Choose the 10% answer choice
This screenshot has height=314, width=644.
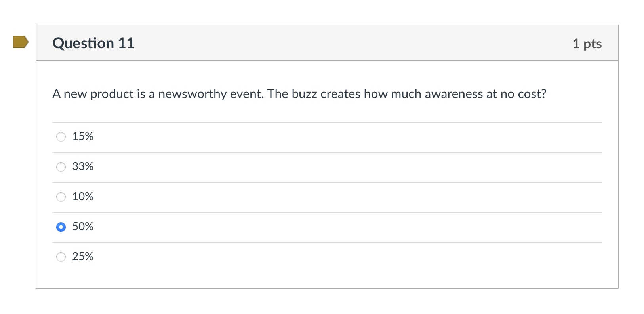click(x=61, y=197)
